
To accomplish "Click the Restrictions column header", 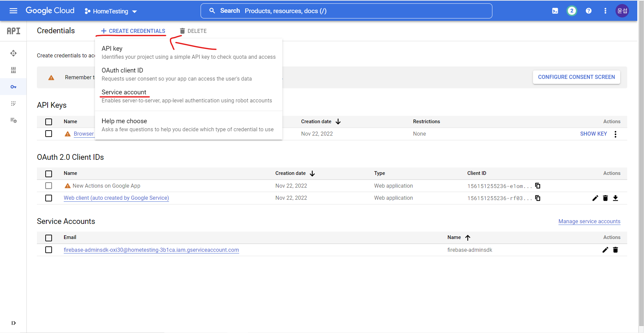I will [x=426, y=122].
